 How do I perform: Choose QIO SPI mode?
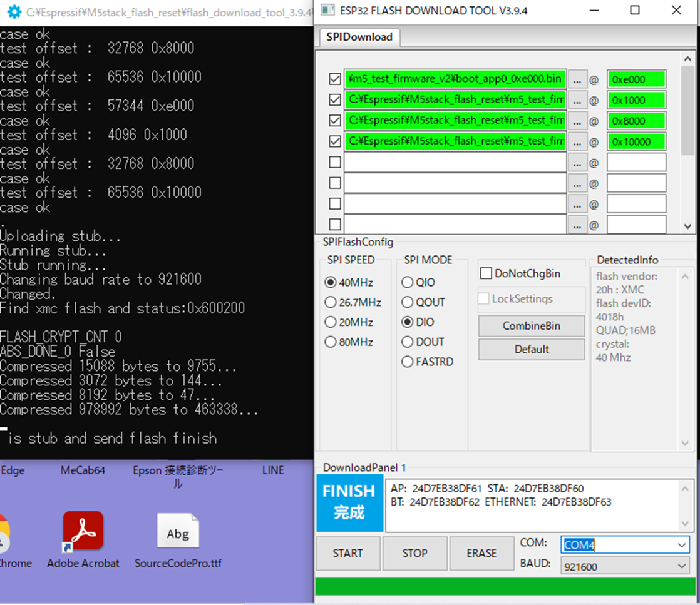click(x=407, y=282)
